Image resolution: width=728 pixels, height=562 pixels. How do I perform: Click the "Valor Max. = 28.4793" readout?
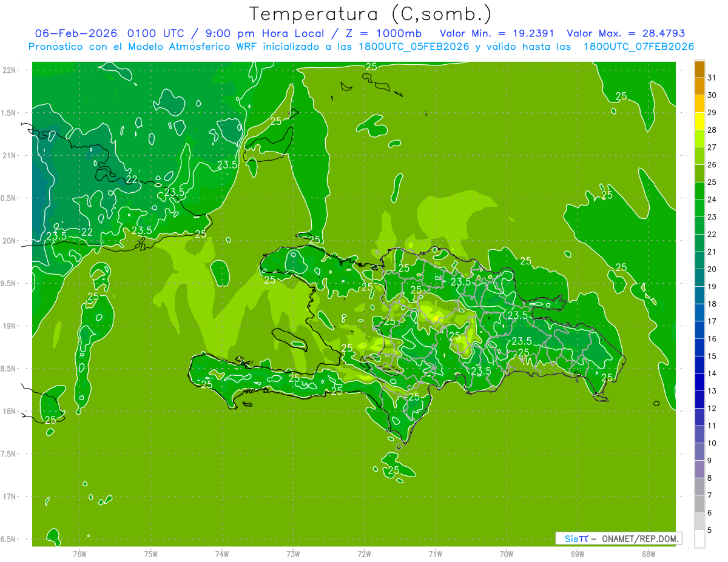(x=625, y=33)
